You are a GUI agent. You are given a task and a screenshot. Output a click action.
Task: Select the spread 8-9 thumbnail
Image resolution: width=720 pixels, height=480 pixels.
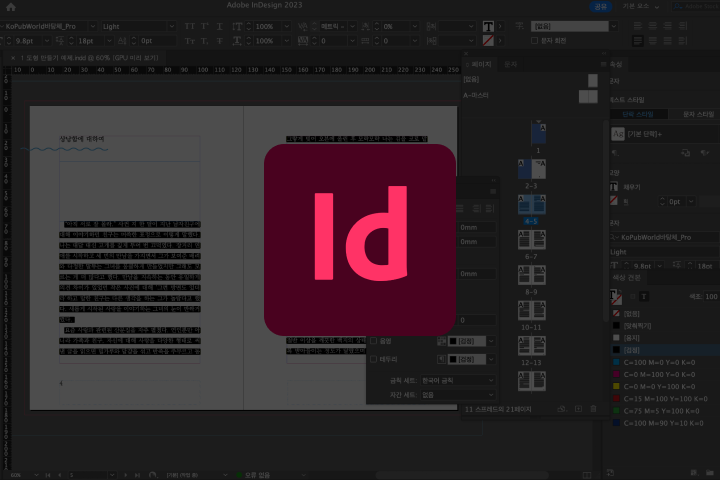532,275
